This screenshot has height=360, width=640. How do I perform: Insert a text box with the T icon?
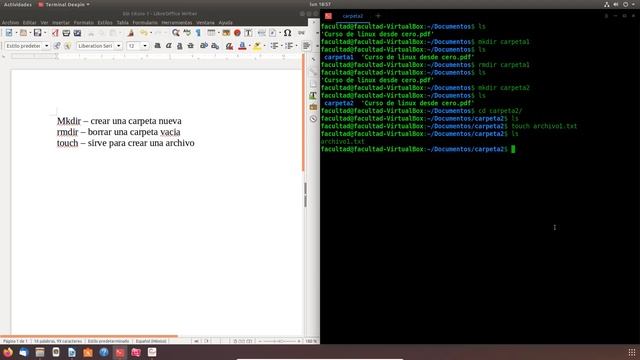point(248,33)
